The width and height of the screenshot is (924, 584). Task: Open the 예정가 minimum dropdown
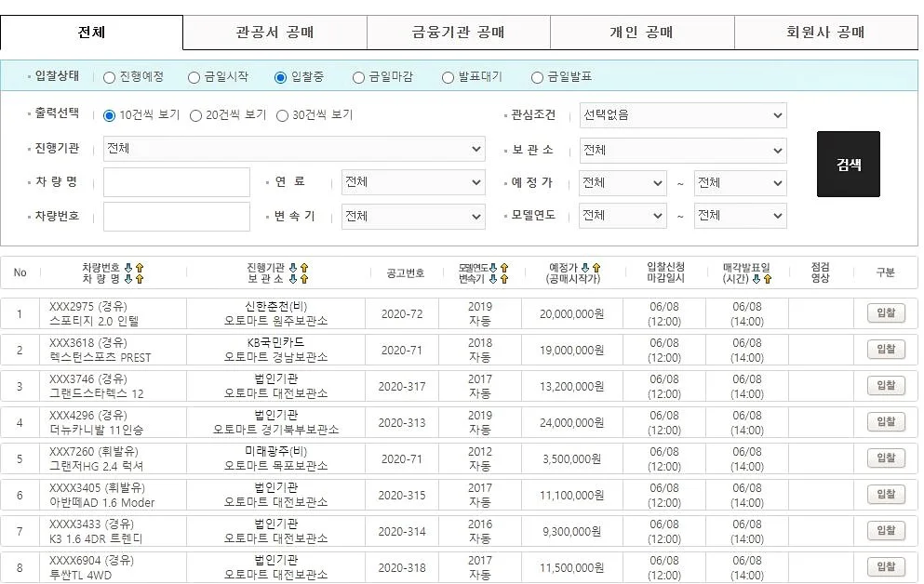tap(623, 183)
